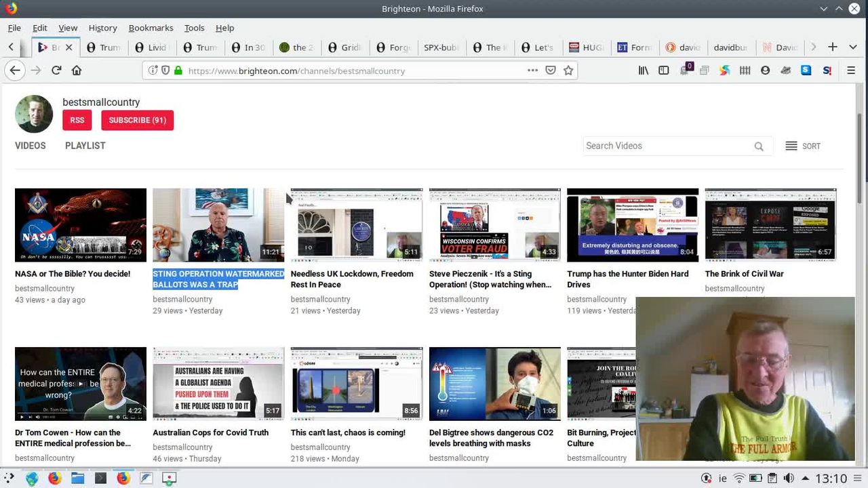
Task: Save page to Pocket
Action: (551, 70)
